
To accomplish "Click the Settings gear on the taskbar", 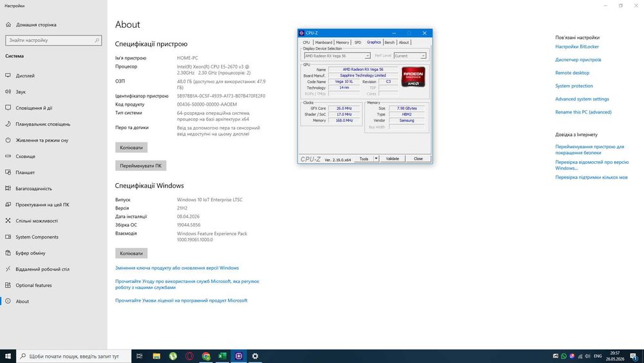I will [x=255, y=356].
